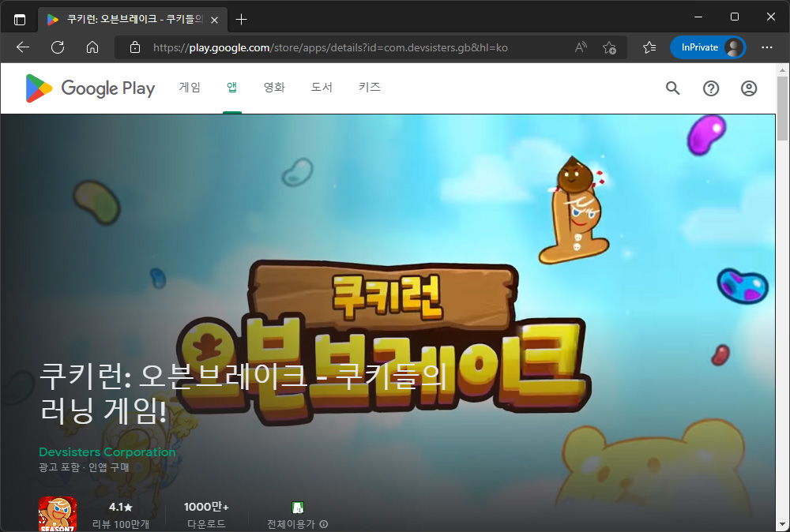Open the tab actions menu
This screenshot has height=532, width=790.
tap(20, 20)
